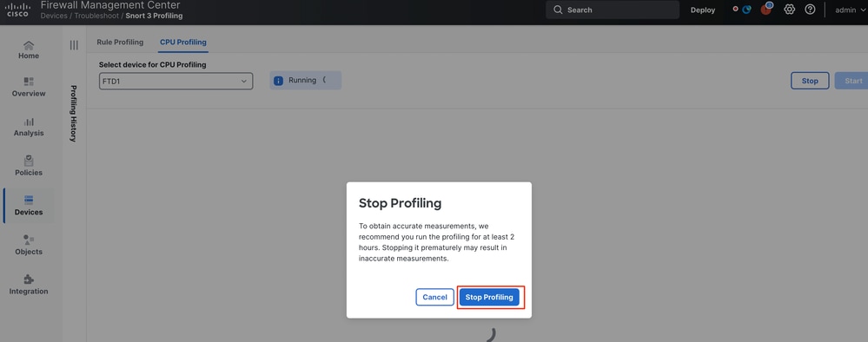Screen dimensions: 868x342
Task: Click the Firewall Management Center title
Action: [x=110, y=5]
